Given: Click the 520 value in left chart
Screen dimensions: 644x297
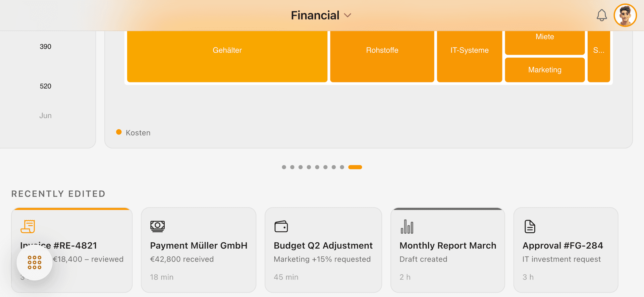Looking at the screenshot, I should (45, 86).
